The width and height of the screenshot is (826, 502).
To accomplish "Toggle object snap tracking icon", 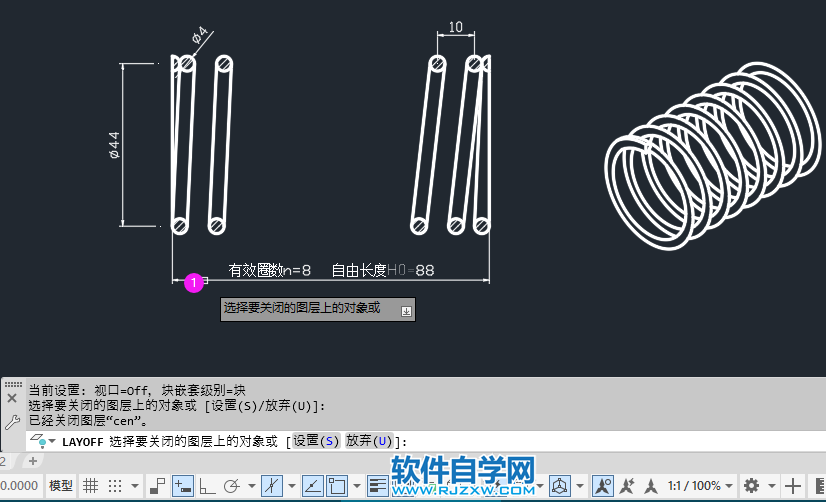I will click(x=312, y=485).
